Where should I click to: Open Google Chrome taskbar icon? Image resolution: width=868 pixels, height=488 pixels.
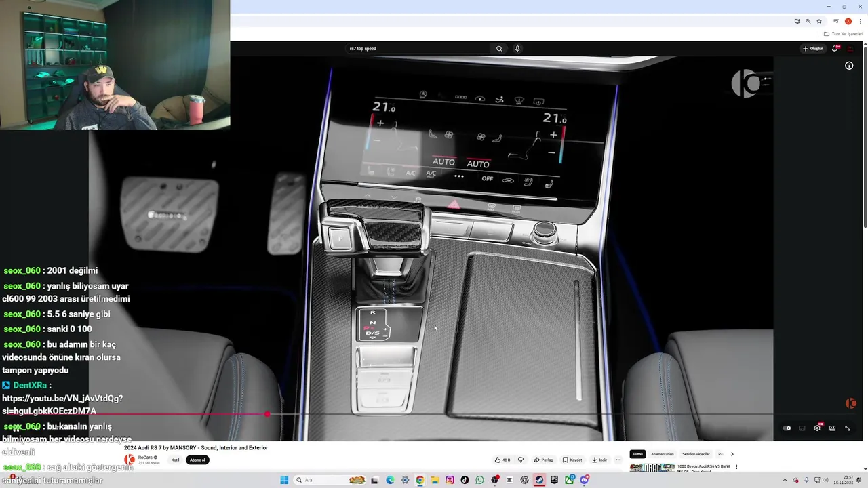[420, 480]
